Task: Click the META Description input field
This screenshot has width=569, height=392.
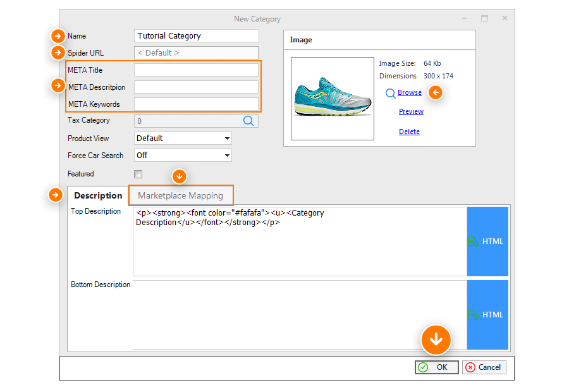Action: [x=197, y=87]
